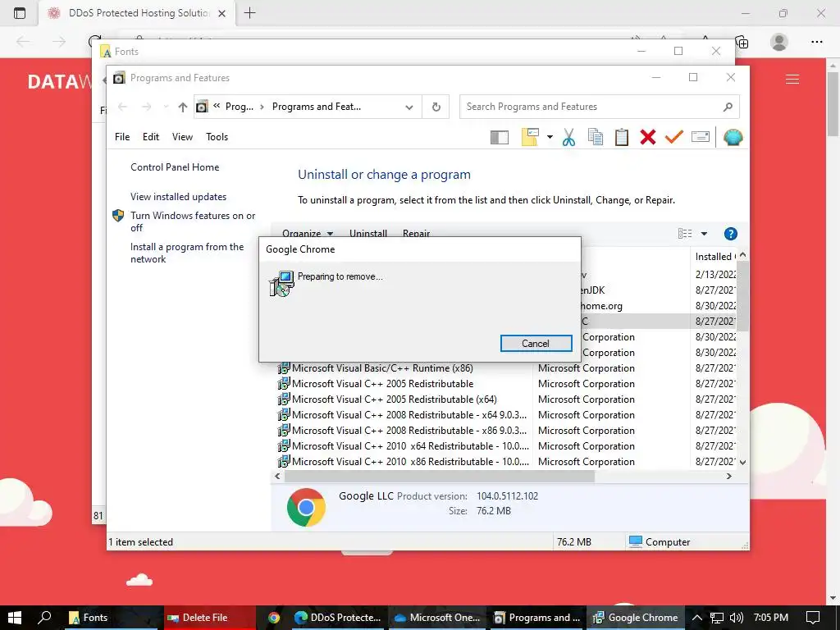Click the Installed On column header
Viewport: 840px width, 630px height.
click(x=714, y=257)
